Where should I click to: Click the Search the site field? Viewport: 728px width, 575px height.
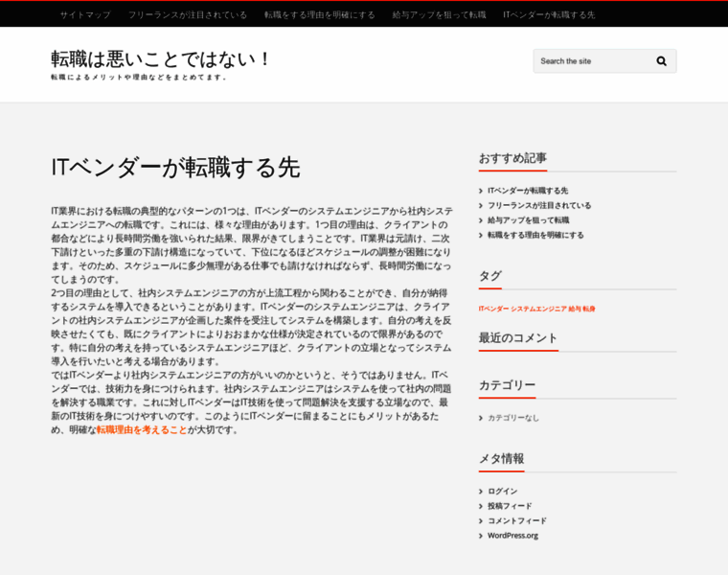[x=591, y=61]
